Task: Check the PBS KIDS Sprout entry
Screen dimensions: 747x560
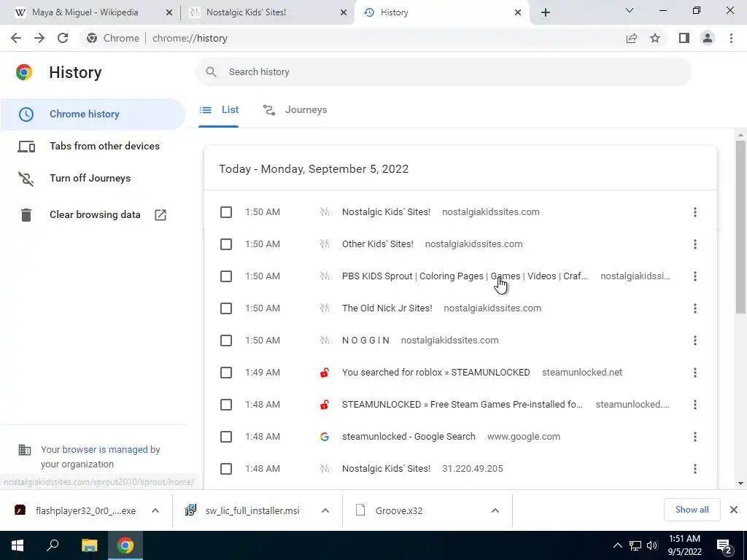Action: pyautogui.click(x=226, y=276)
